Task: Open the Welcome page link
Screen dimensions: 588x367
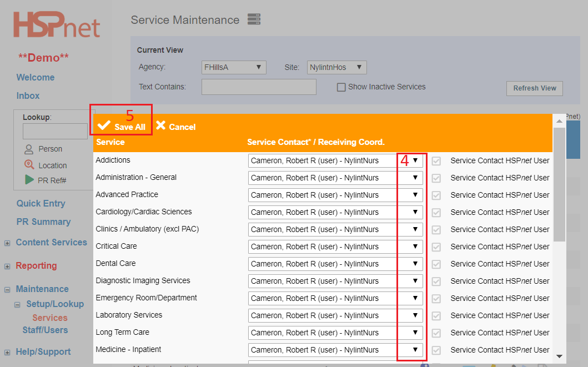Action: (x=36, y=78)
